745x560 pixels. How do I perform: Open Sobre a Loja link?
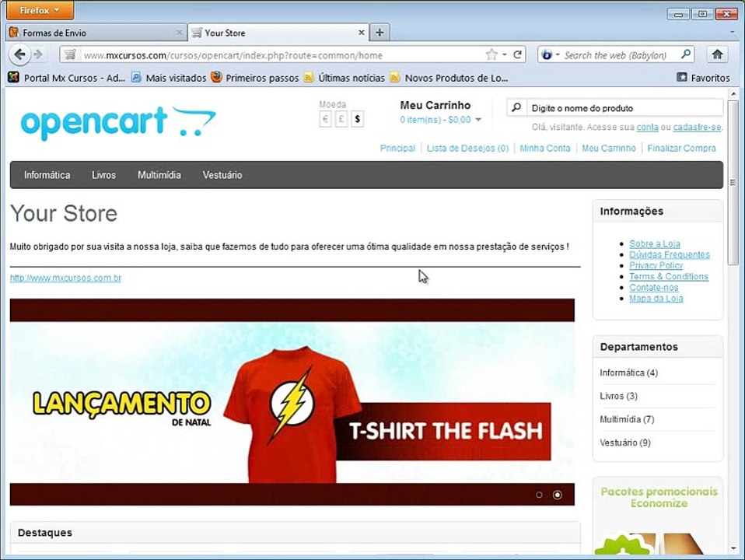(x=655, y=243)
